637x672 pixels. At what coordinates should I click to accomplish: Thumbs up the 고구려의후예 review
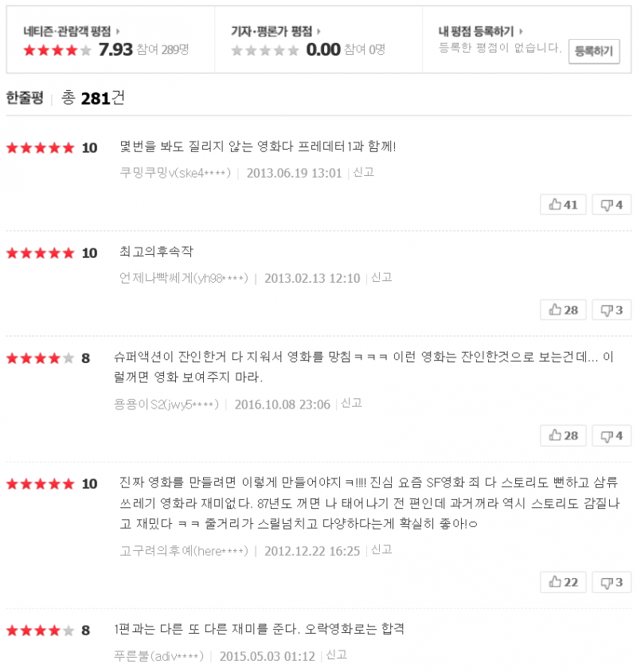(563, 582)
